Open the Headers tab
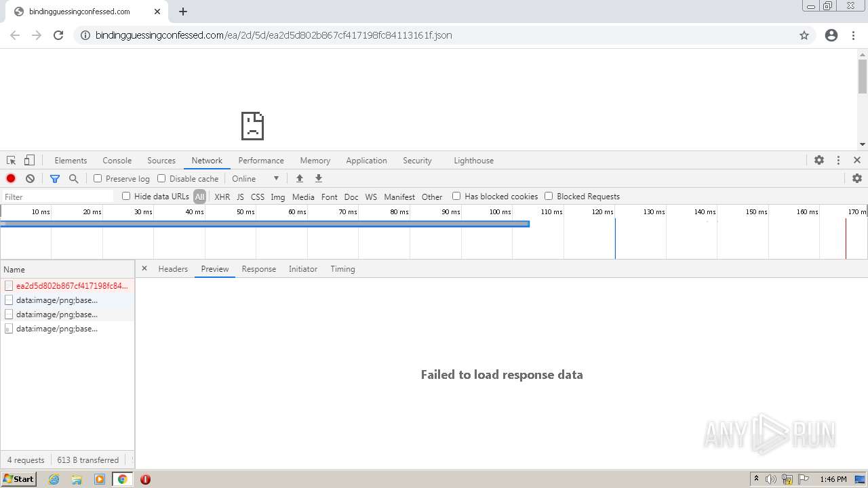 click(x=173, y=269)
